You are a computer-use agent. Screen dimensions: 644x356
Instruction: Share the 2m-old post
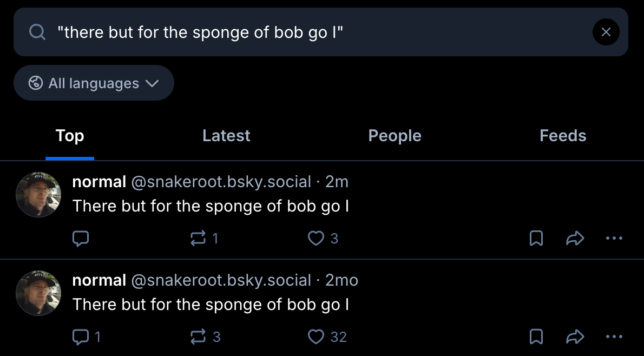pos(575,238)
